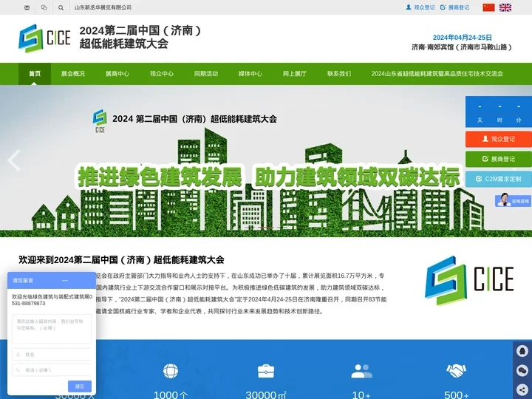Switch to English with the UK flag

(x=505, y=7)
